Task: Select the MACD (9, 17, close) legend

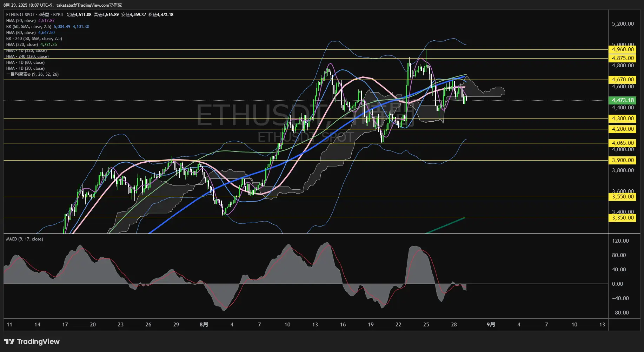Action: (x=25, y=239)
